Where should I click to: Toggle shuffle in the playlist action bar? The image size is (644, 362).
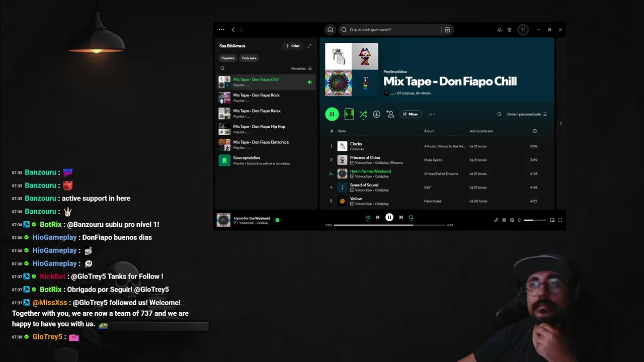click(363, 114)
